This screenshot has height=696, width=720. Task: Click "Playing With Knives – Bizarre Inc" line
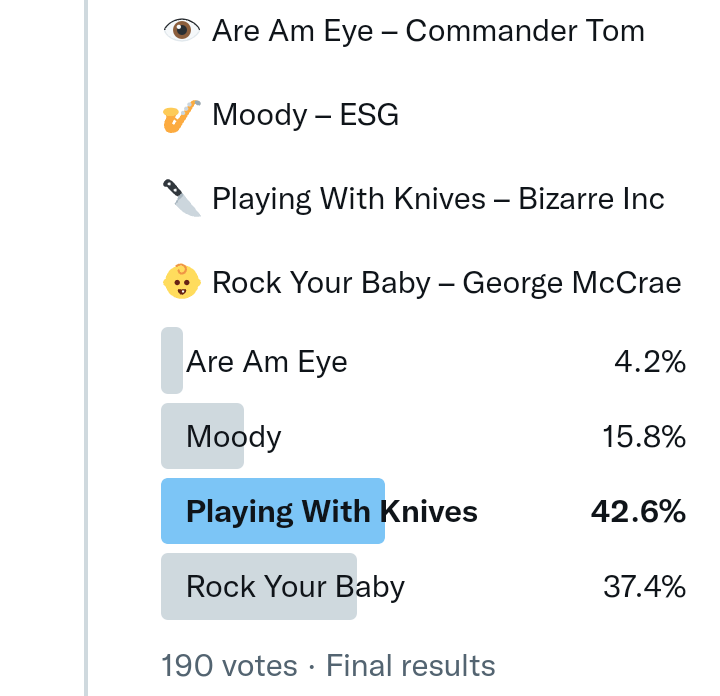pos(438,198)
